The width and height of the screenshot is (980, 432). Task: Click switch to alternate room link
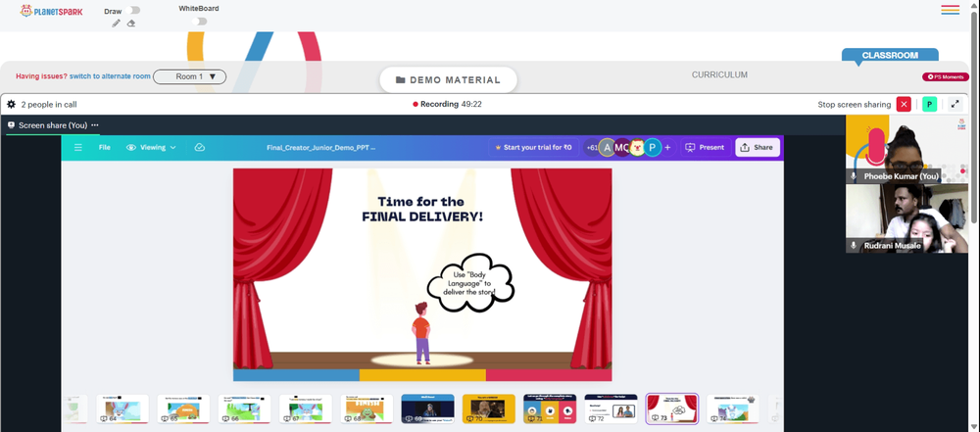(110, 76)
